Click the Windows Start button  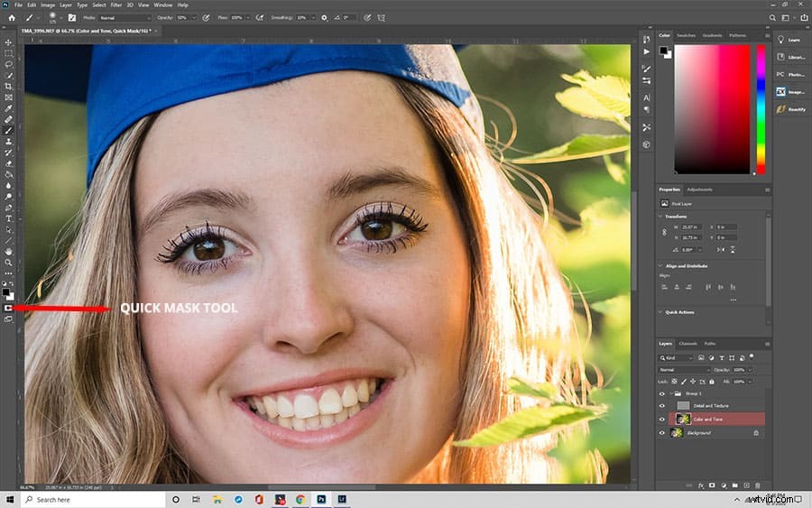pos(10,500)
